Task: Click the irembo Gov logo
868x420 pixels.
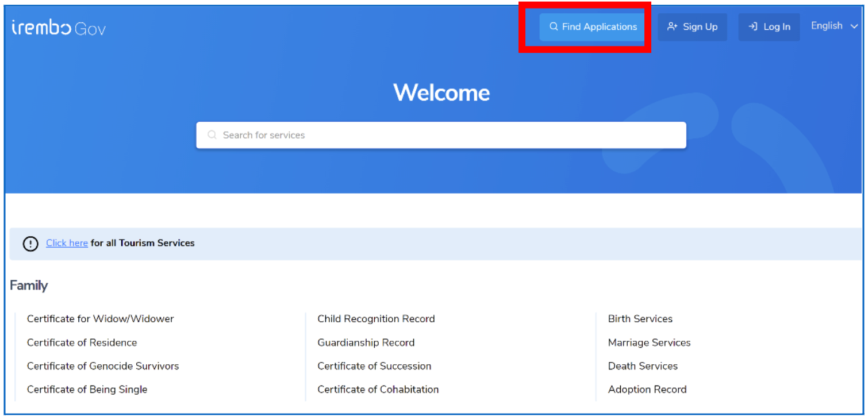Action: [x=58, y=26]
